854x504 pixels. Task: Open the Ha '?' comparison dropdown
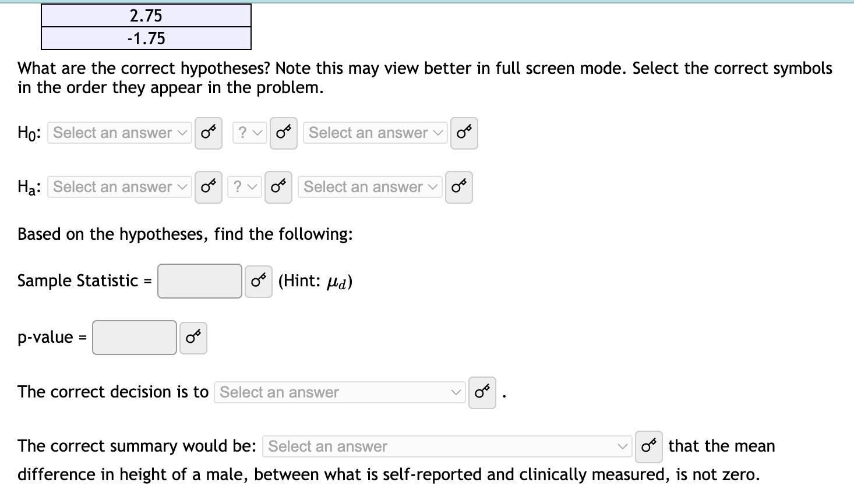point(244,187)
